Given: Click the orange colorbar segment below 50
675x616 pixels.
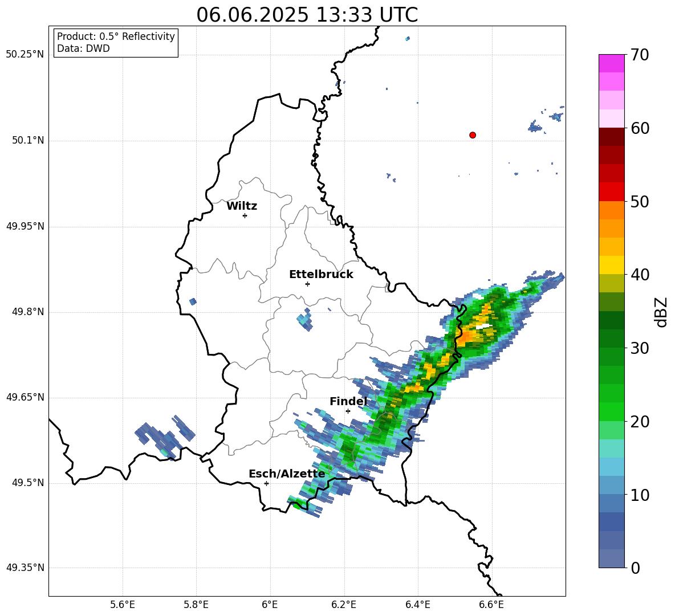Looking at the screenshot, I should point(612,210).
